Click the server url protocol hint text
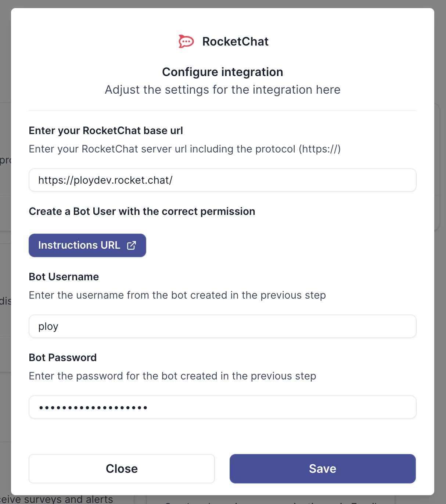 click(185, 149)
